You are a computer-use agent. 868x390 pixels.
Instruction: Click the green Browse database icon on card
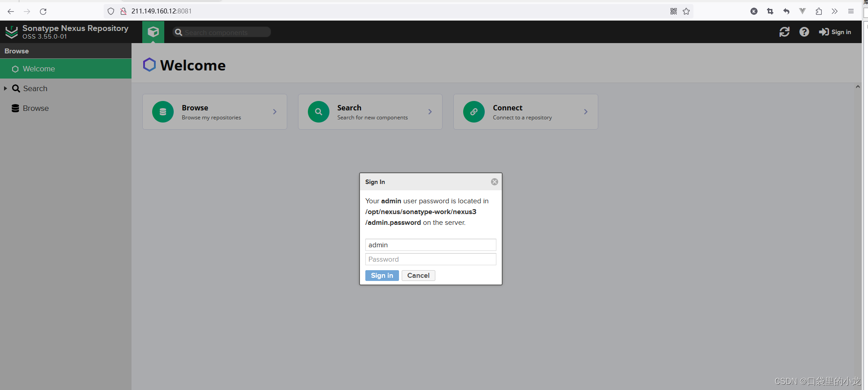[163, 112]
